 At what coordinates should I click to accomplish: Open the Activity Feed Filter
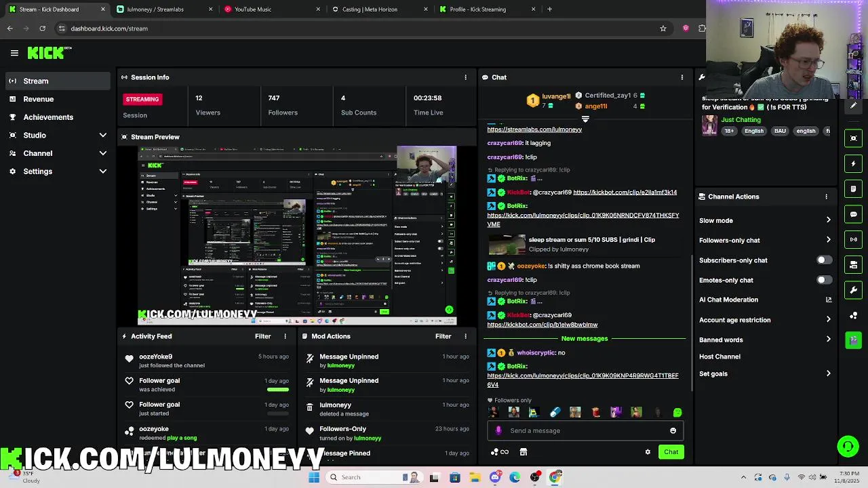point(262,336)
